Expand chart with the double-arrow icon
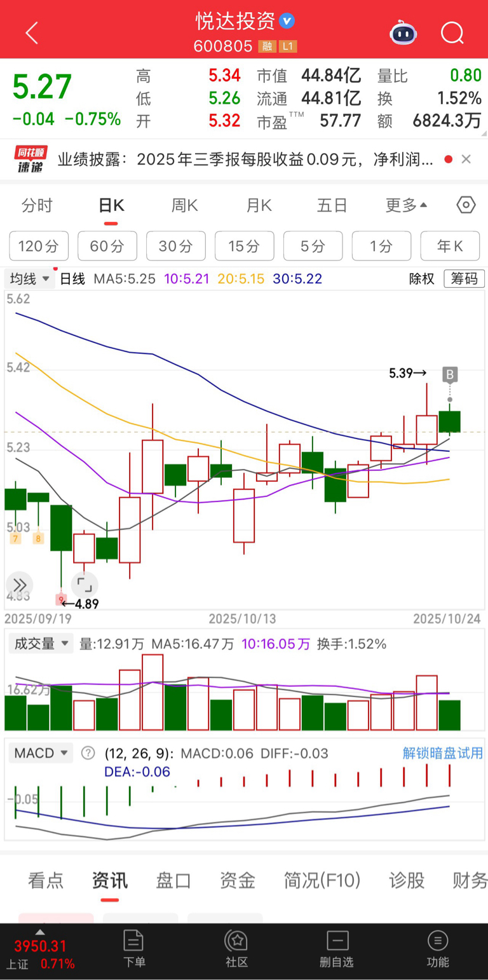 pyautogui.click(x=19, y=585)
